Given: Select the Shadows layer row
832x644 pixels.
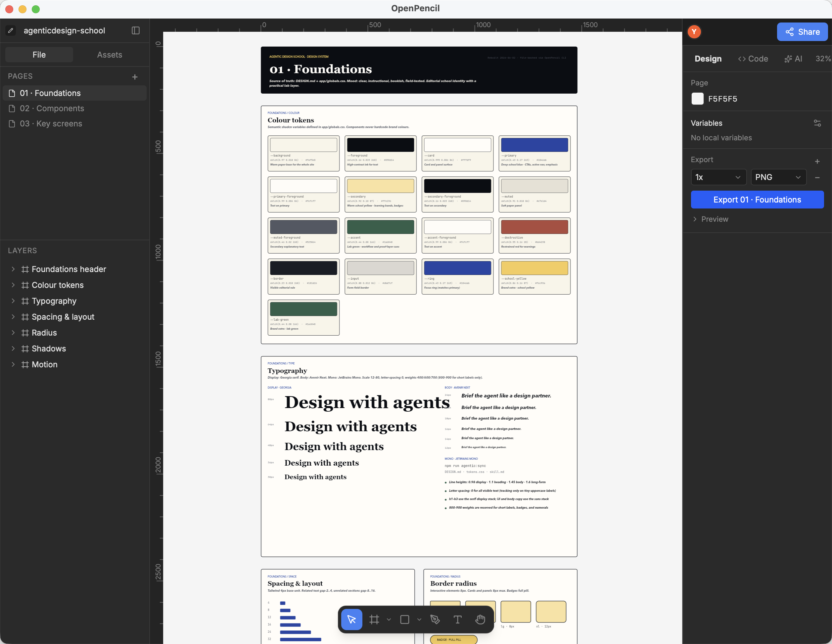Looking at the screenshot, I should pyautogui.click(x=75, y=348).
